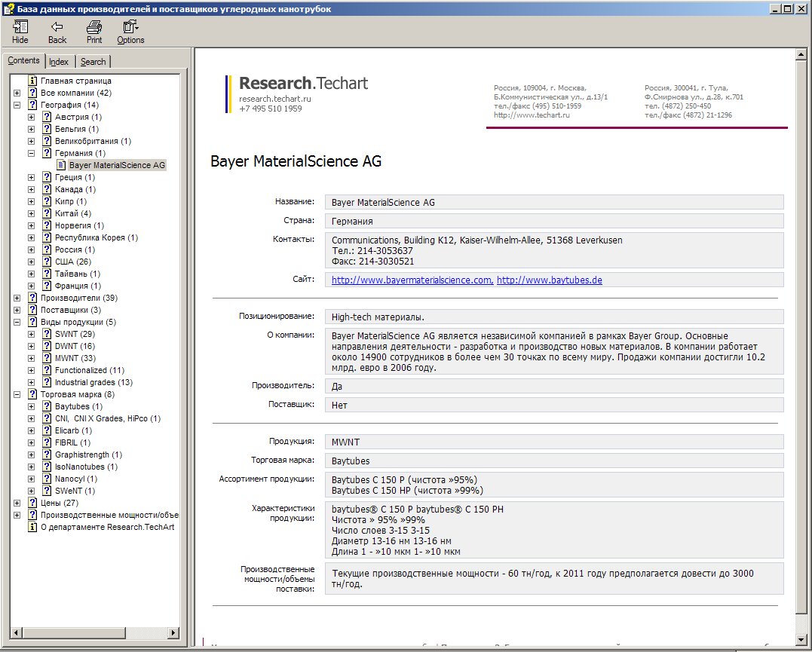Select Industrial grades (13) tree item
The image size is (812, 652).
click(93, 382)
